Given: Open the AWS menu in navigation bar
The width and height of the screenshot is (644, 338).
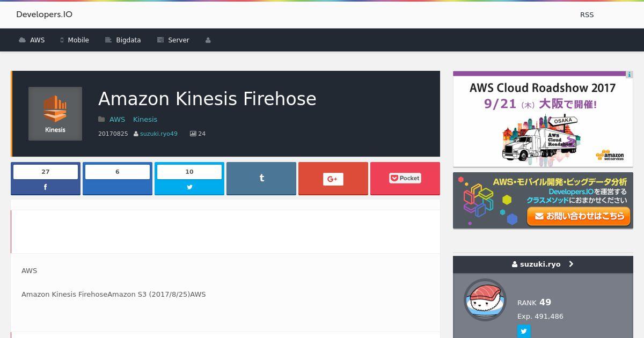Looking at the screenshot, I should pos(32,40).
